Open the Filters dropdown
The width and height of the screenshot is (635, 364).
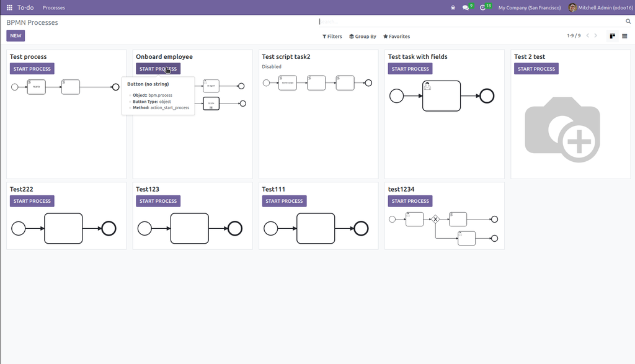(x=332, y=37)
